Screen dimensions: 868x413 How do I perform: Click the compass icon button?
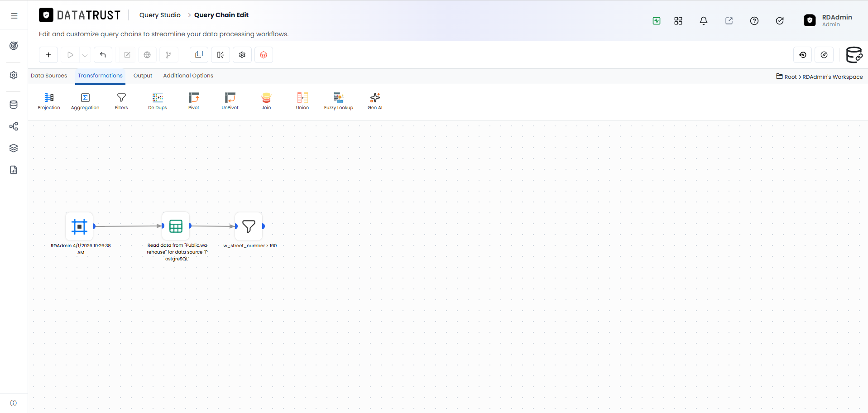824,55
